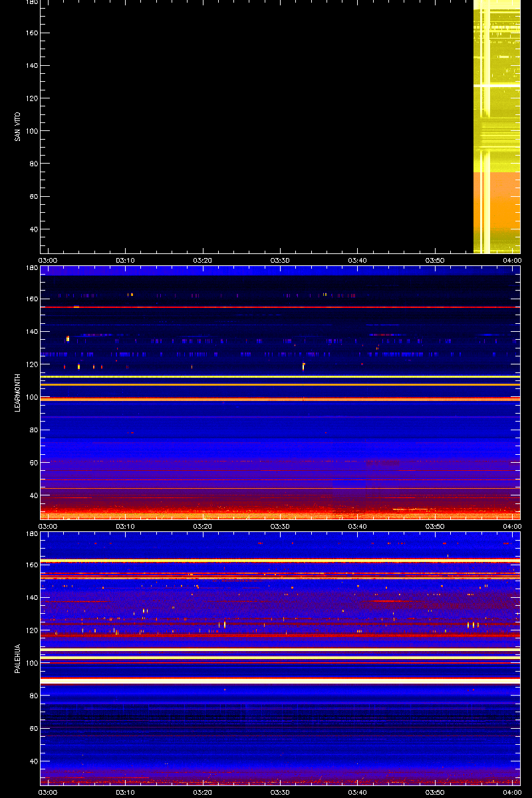The image size is (532, 798).
Task: Pick the 03:00 time tick under Palehua
Action: coord(48,792)
